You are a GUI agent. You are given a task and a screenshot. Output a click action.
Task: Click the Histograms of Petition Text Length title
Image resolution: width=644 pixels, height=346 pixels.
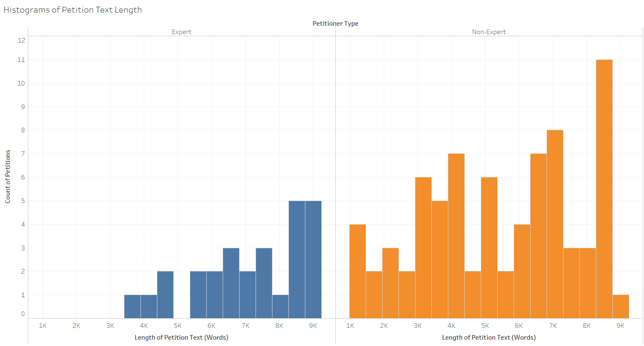point(73,10)
